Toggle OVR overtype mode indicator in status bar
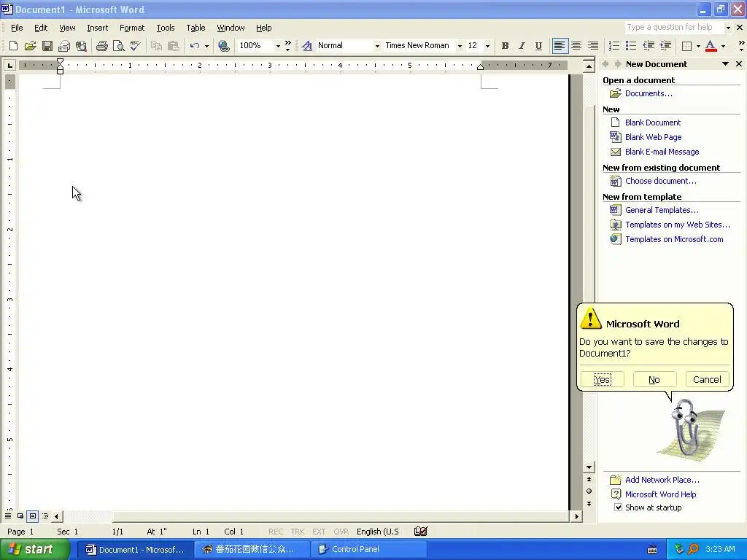The width and height of the screenshot is (747, 560). 341,532
